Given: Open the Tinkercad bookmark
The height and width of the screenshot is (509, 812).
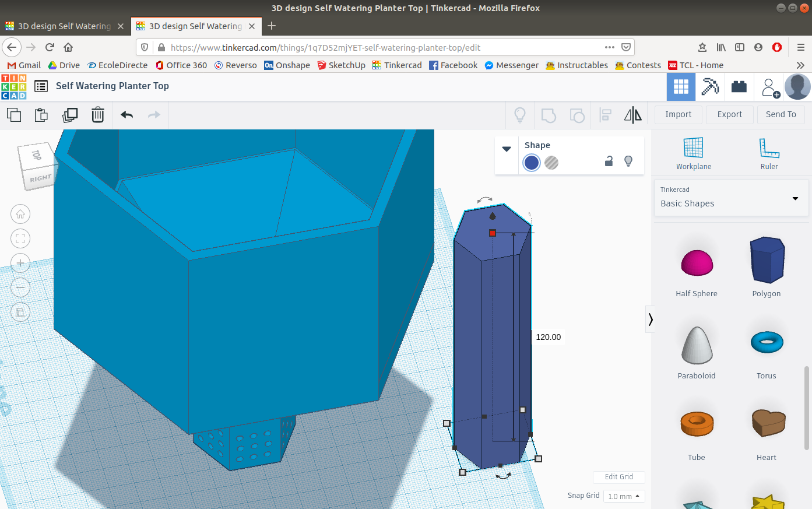Looking at the screenshot, I should click(397, 65).
